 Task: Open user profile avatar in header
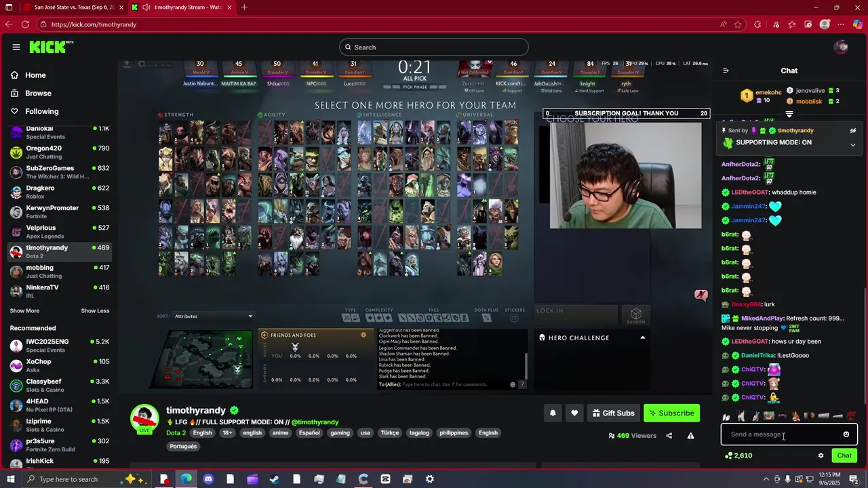[841, 47]
